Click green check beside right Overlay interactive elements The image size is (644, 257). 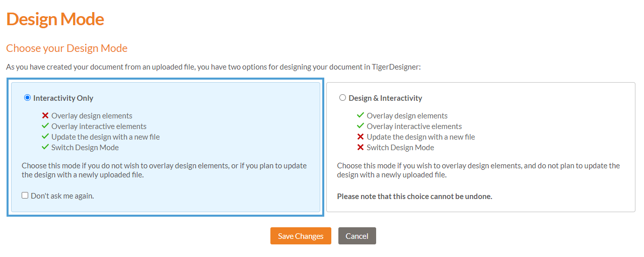pos(361,126)
